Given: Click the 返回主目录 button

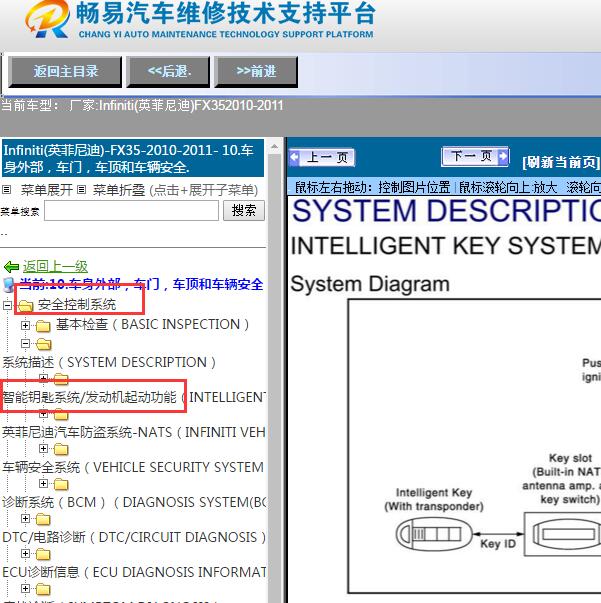Looking at the screenshot, I should click(x=65, y=71).
